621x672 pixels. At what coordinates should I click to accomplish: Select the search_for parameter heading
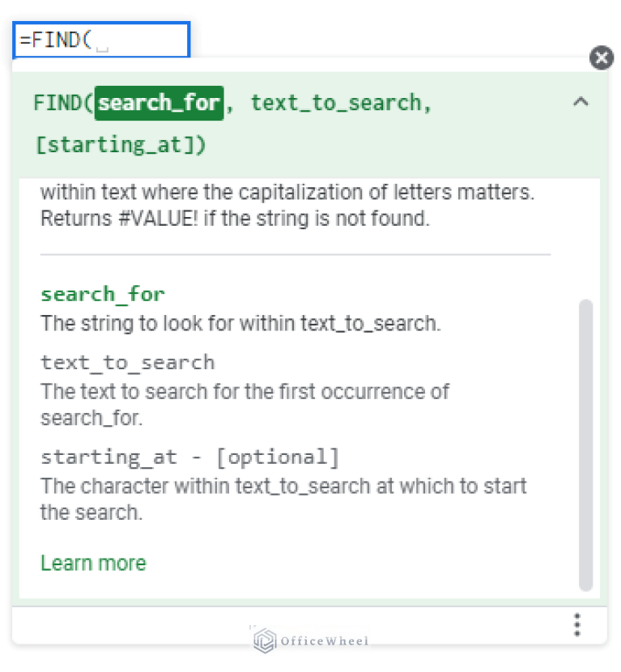click(x=102, y=294)
